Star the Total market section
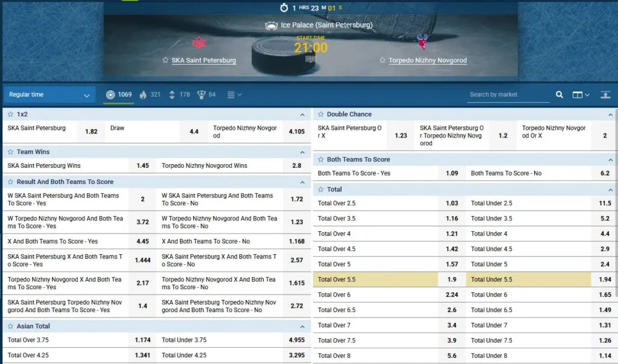This screenshot has height=364, width=618. click(x=320, y=189)
